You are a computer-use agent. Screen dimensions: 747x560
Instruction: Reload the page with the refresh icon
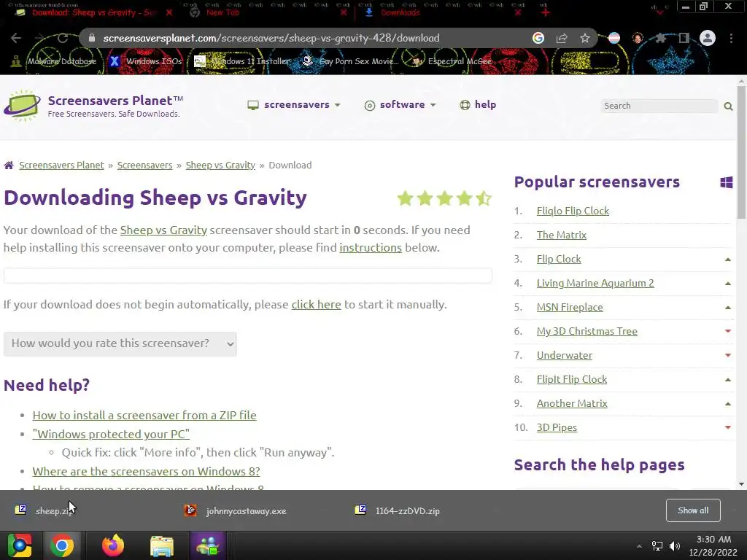(63, 38)
